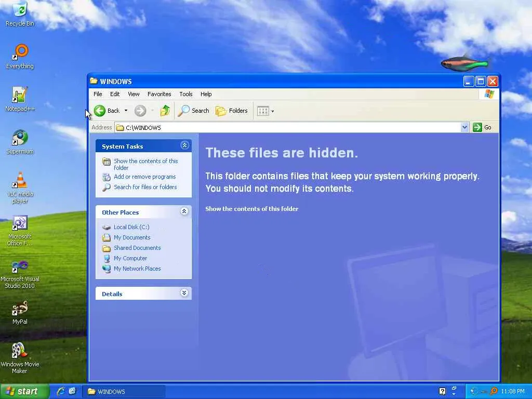The image size is (532, 399).
Task: Open the Tools menu
Action: click(185, 94)
